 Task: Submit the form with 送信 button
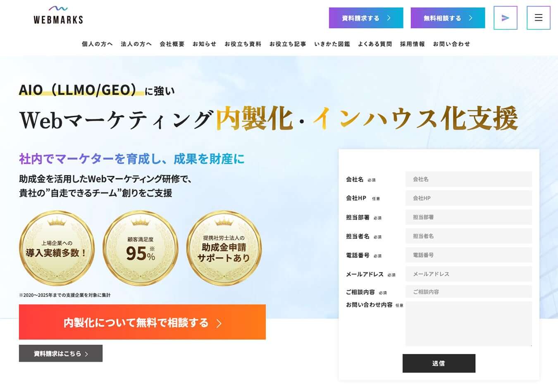439,363
